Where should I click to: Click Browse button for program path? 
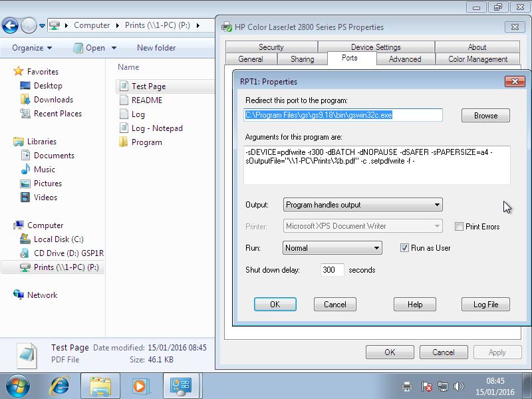point(485,115)
